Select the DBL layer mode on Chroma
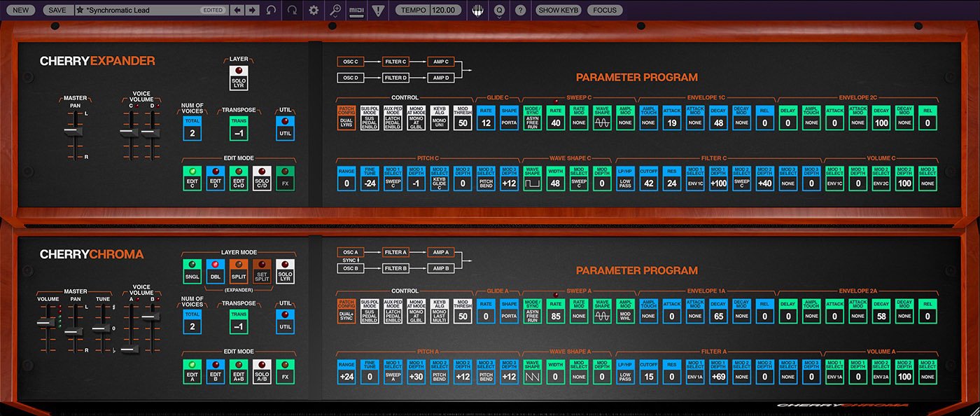This screenshot has width=980, height=416. click(x=216, y=270)
